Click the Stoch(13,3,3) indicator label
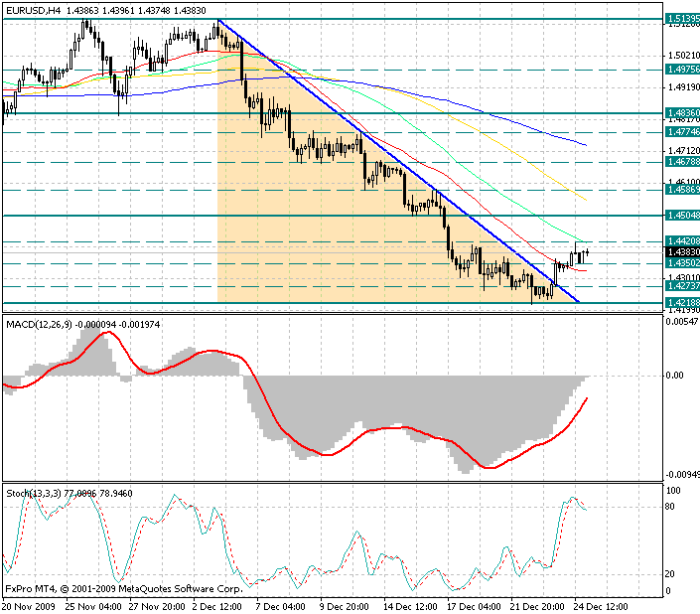700x614 pixels. tap(34, 494)
